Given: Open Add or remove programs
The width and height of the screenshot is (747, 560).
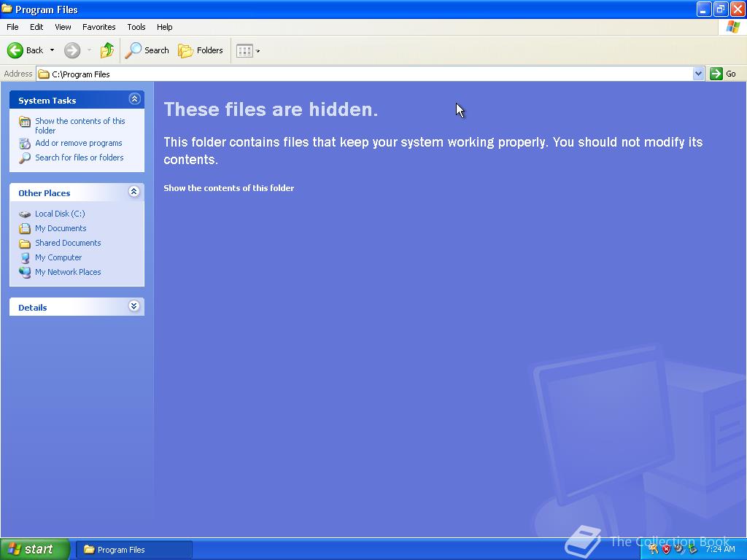Looking at the screenshot, I should click(x=79, y=143).
